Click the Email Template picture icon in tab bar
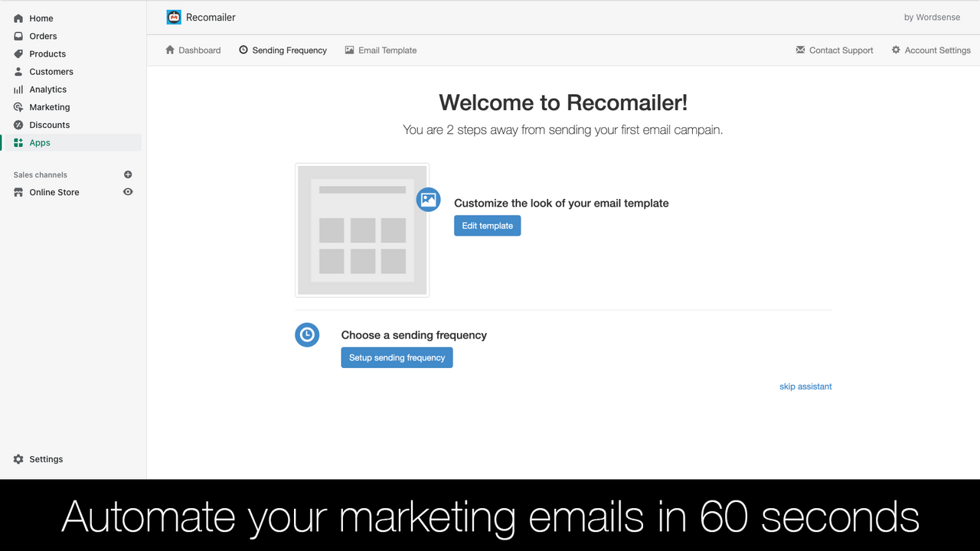 [349, 50]
